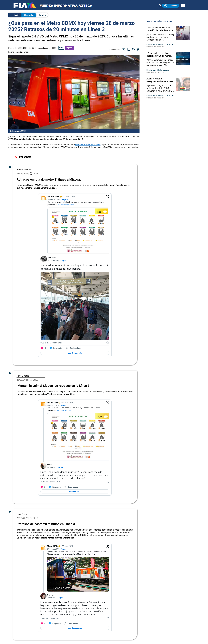Select the Seguridad breadcrumb tab

[29, 15]
